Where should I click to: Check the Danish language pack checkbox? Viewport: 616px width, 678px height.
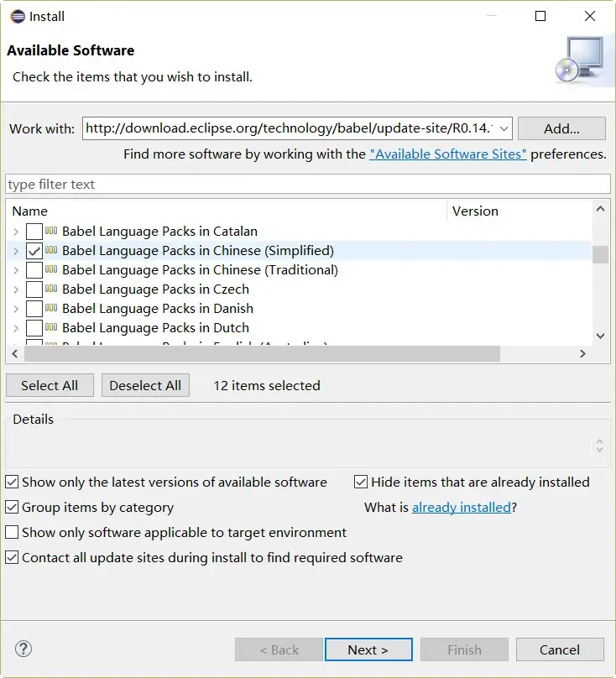pyautogui.click(x=34, y=308)
